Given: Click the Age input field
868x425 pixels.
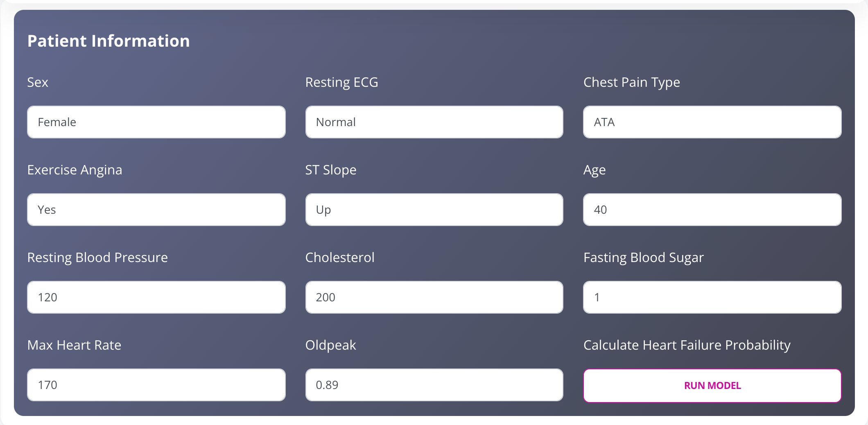Looking at the screenshot, I should coord(712,210).
